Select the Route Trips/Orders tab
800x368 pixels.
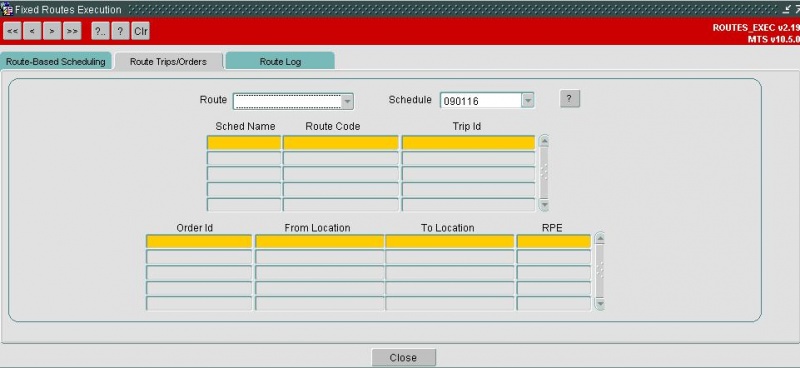pos(168,62)
